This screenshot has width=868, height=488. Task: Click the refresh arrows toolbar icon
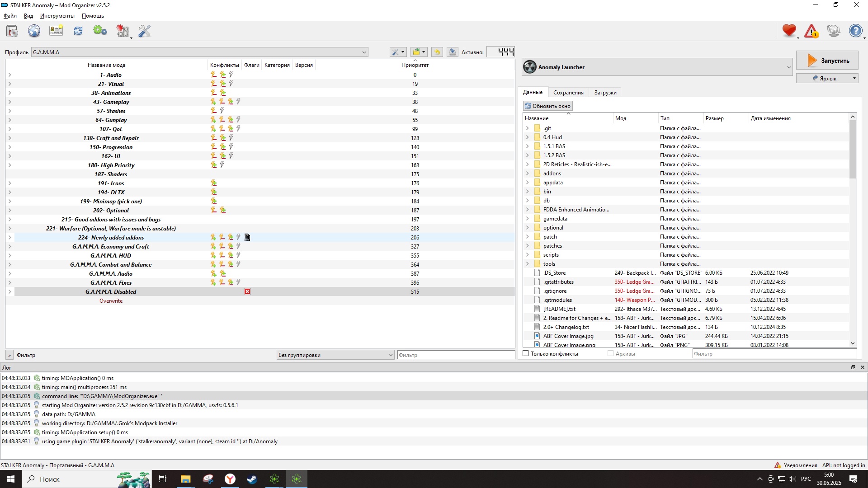(78, 31)
